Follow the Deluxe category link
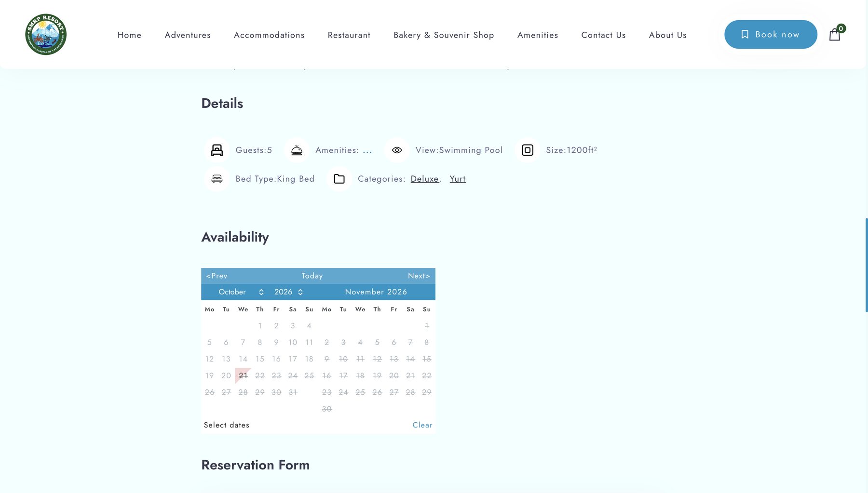Image resolution: width=868 pixels, height=493 pixels. 425,179
